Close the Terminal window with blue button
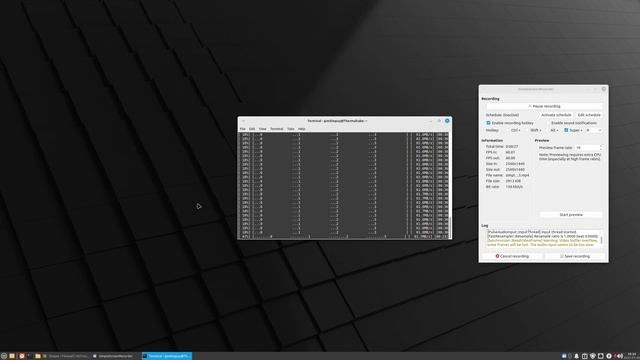This screenshot has height=360, width=640. click(447, 121)
